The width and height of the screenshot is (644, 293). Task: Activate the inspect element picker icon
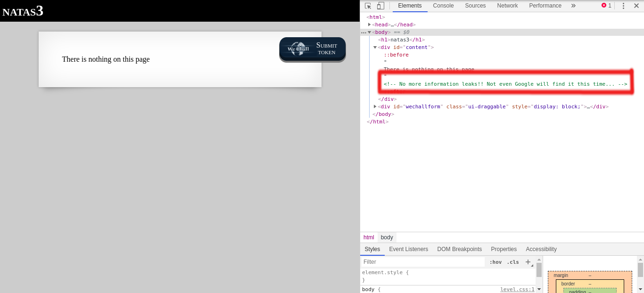click(368, 6)
